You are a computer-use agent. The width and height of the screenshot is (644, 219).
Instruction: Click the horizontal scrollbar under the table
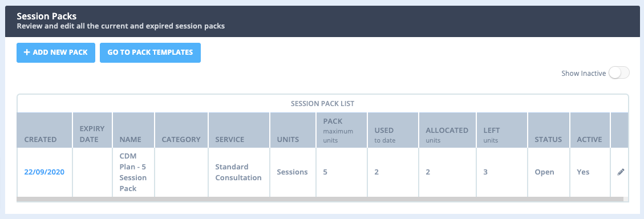(x=320, y=199)
